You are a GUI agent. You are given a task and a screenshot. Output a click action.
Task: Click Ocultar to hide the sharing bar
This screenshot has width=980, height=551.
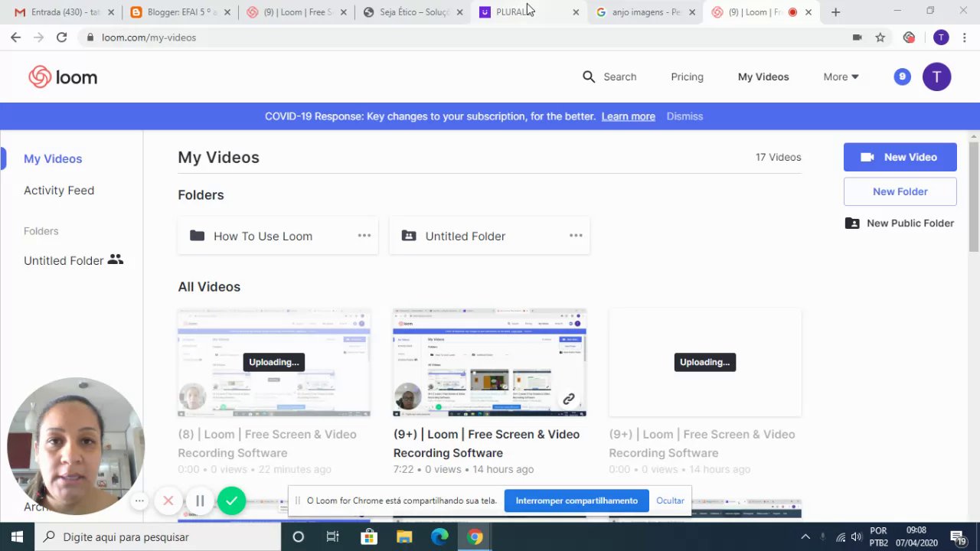(x=670, y=500)
